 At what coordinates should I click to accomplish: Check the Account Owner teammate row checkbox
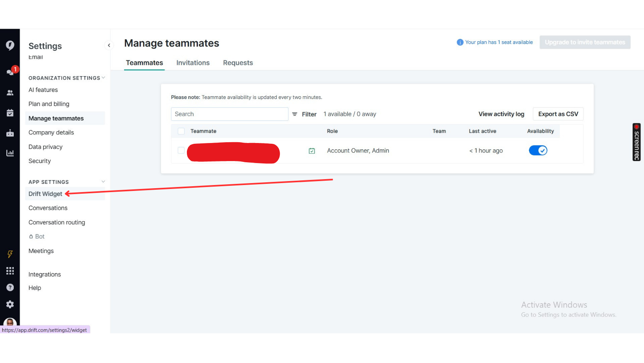point(181,150)
